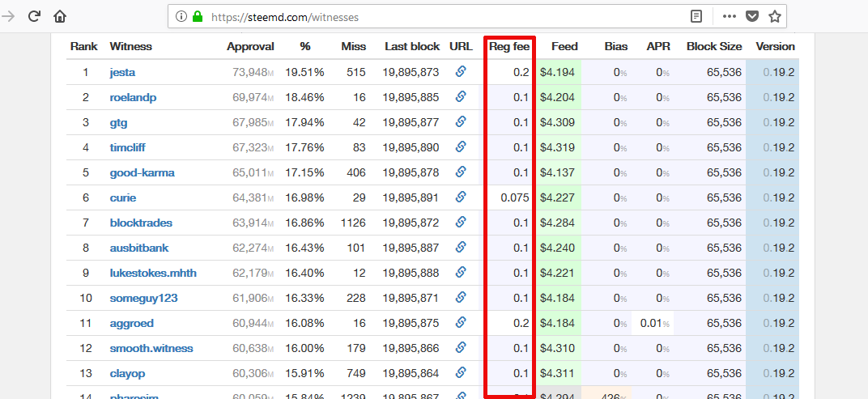Open lukestokes.mhth's witness URL link icon
868x399 pixels.
pos(461,272)
